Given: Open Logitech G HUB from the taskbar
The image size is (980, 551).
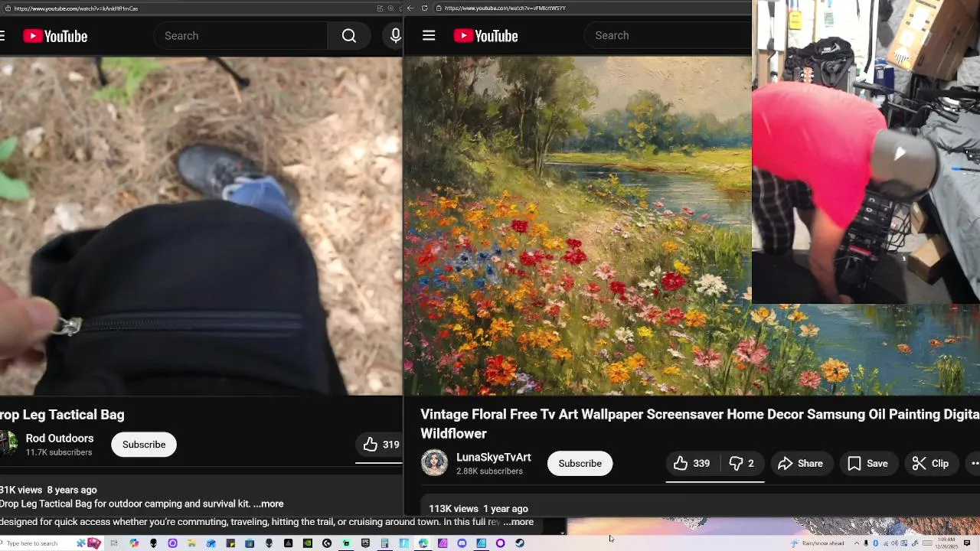Looking at the screenshot, I should pyautogui.click(x=327, y=543).
